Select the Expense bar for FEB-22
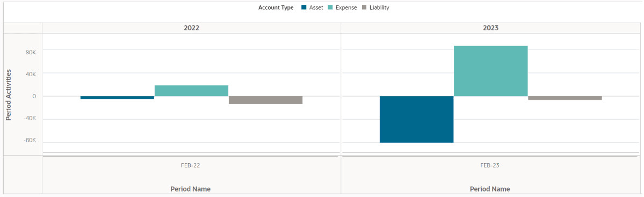The image size is (644, 197). [x=191, y=91]
